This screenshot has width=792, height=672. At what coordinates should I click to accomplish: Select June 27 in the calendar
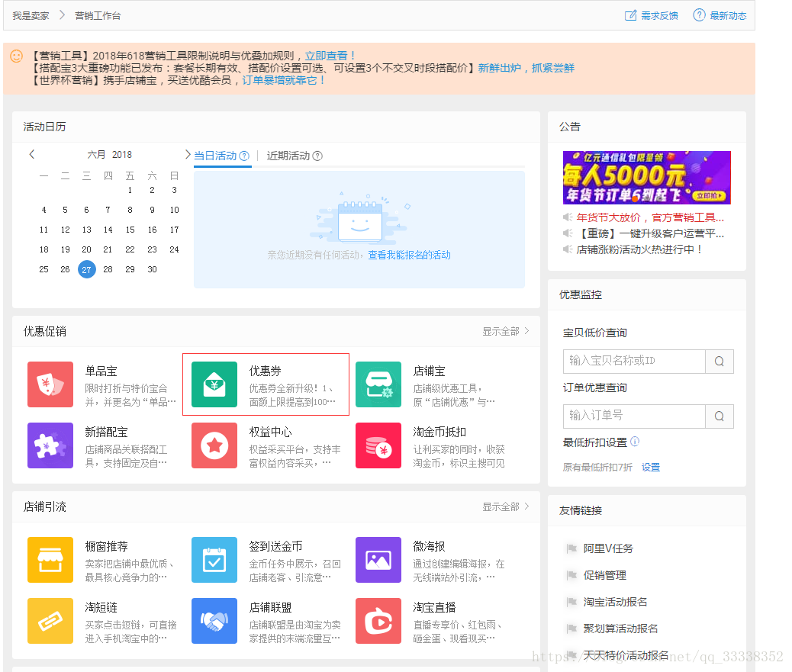[87, 269]
